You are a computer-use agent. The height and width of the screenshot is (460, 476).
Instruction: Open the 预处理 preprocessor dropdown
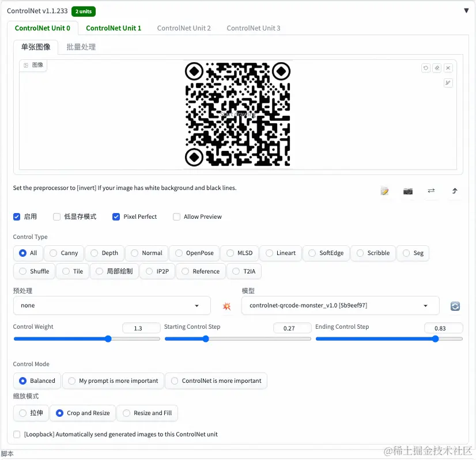coord(112,305)
